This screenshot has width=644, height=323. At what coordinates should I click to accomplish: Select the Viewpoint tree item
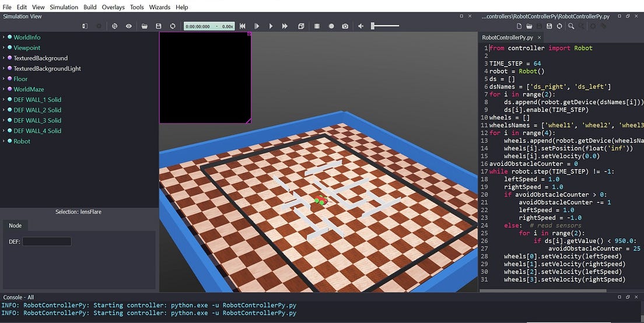click(27, 48)
